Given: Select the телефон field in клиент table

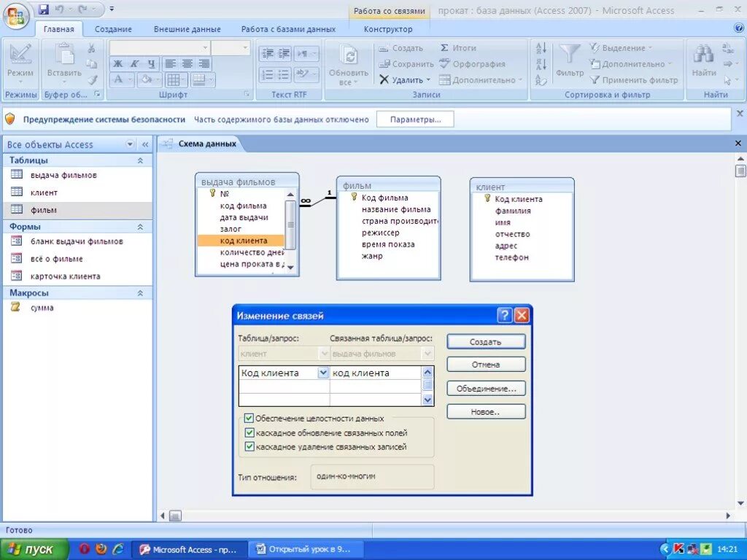Looking at the screenshot, I should 511,257.
